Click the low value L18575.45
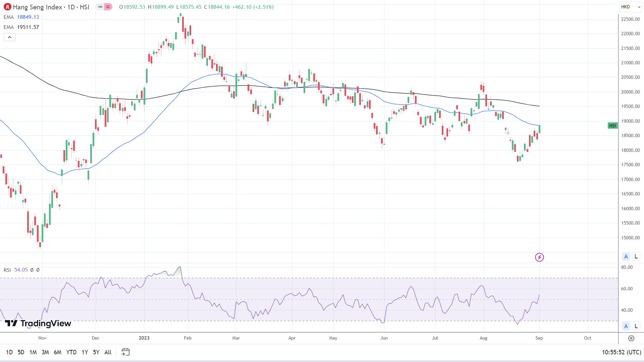The width and height of the screenshot is (644, 362). (x=189, y=7)
